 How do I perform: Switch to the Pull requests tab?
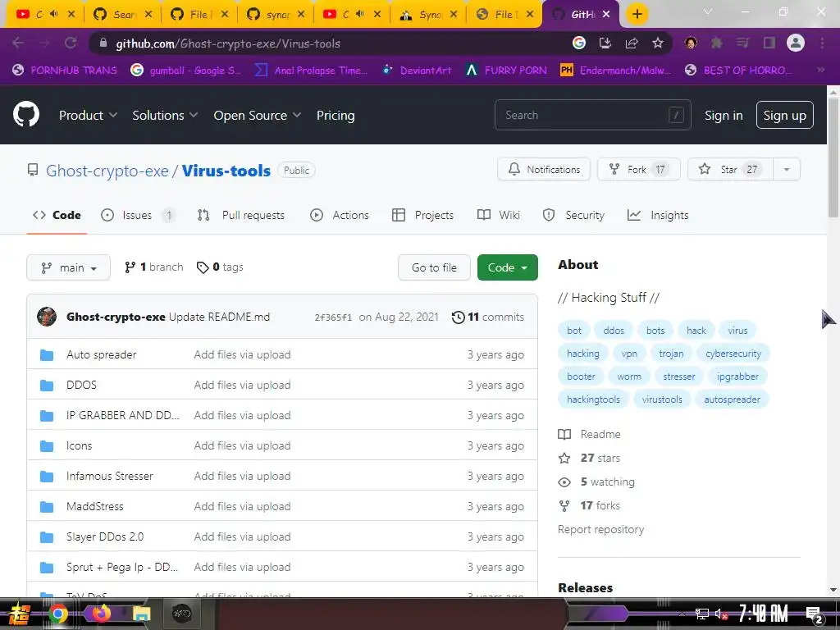pos(241,215)
